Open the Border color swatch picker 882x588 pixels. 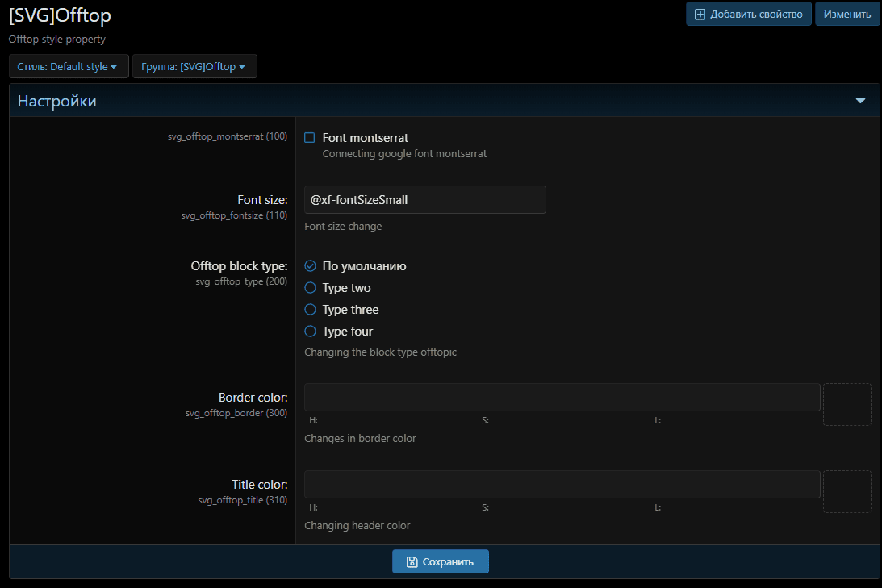click(846, 404)
